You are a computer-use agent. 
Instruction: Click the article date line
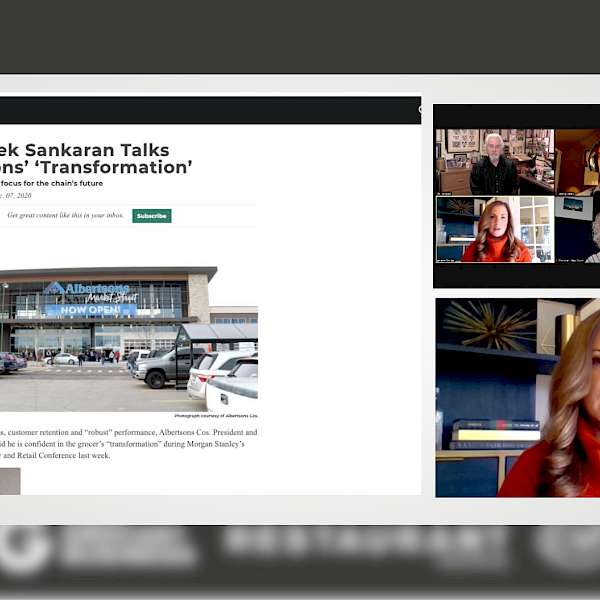[x=16, y=196]
